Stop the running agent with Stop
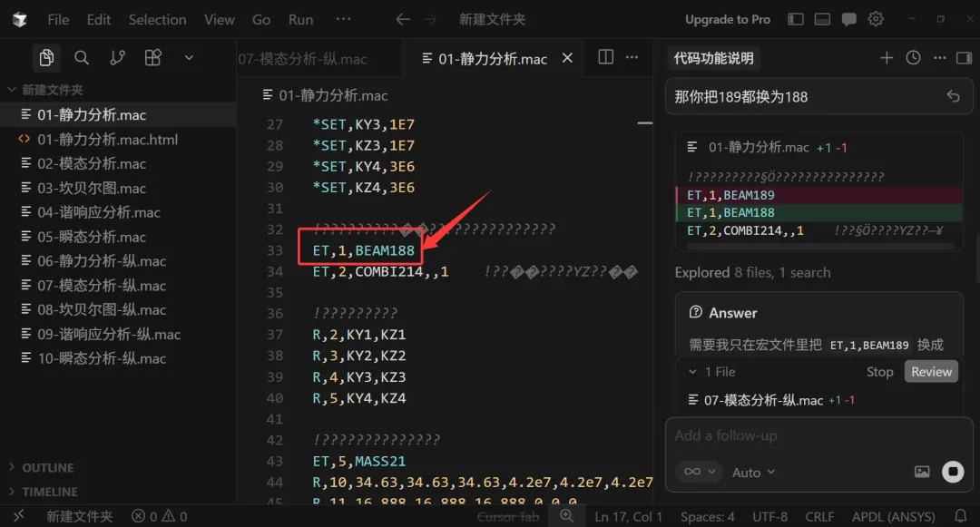This screenshot has width=980, height=527. (879, 372)
